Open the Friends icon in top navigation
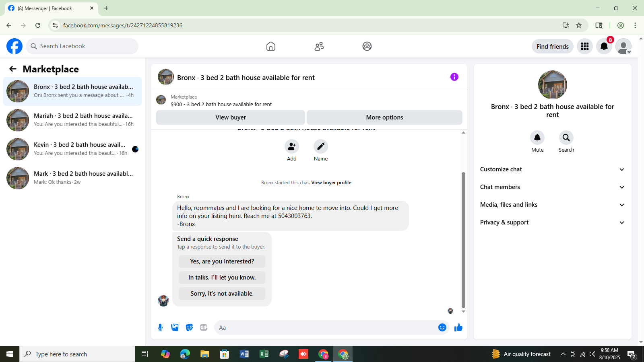 click(319, 46)
